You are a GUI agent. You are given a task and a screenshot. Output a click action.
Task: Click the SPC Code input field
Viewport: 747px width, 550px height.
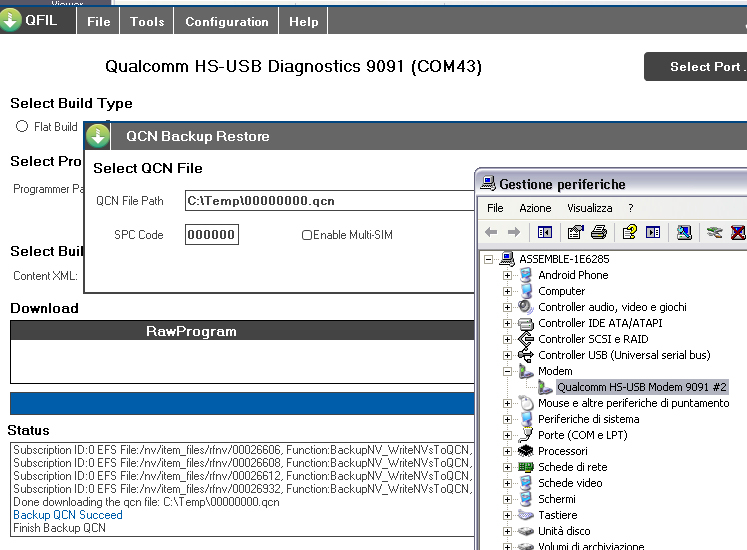[212, 234]
